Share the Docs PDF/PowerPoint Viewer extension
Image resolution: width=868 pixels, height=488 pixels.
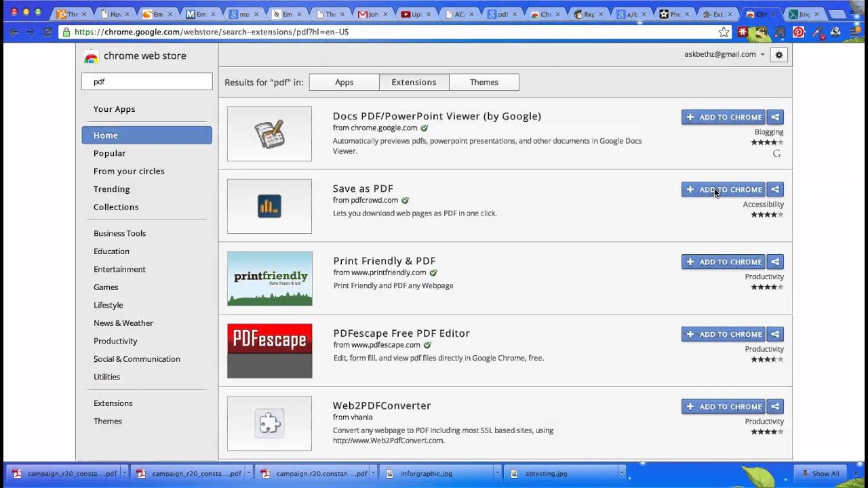(775, 117)
